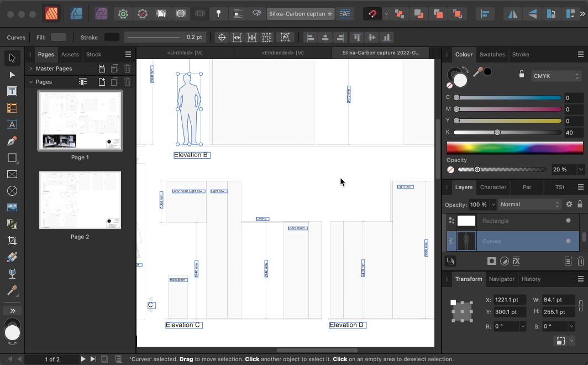Open the Normal blend mode dropdown

point(529,204)
